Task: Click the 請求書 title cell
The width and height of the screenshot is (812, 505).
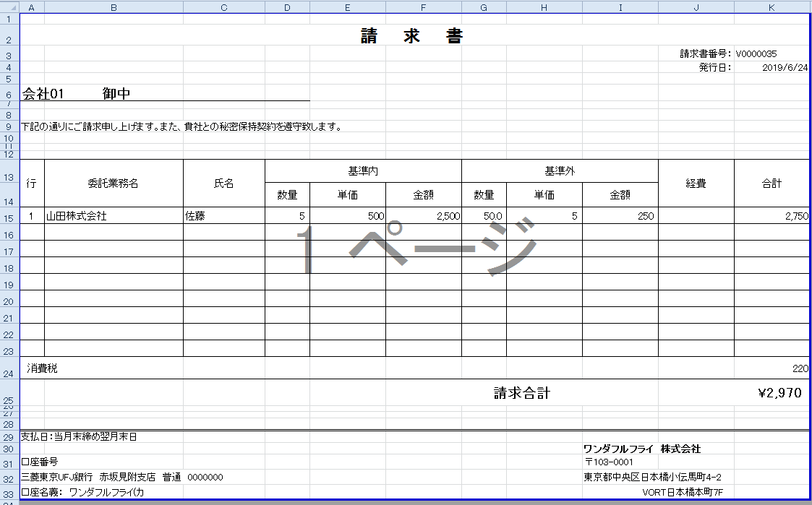Action: 411,35
